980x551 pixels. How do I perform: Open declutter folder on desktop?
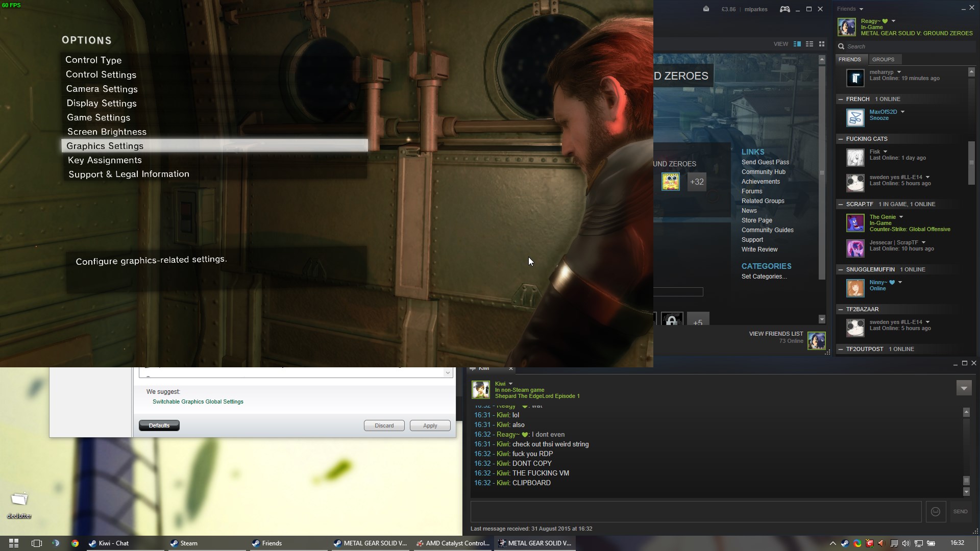pyautogui.click(x=19, y=505)
